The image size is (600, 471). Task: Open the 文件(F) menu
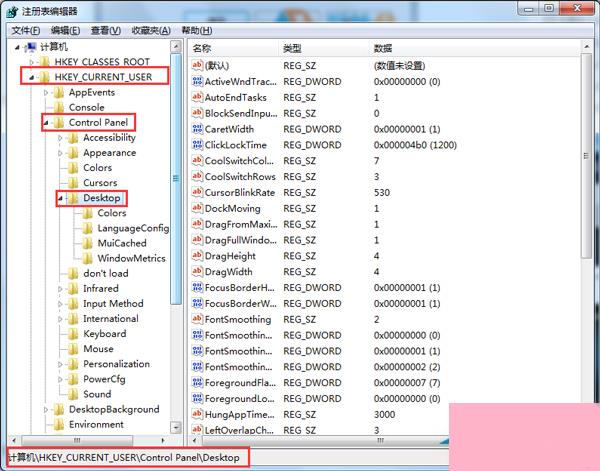(26, 30)
